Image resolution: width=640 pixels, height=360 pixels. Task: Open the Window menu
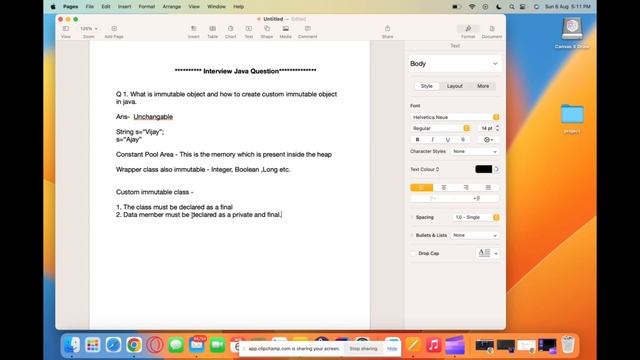(x=216, y=7)
